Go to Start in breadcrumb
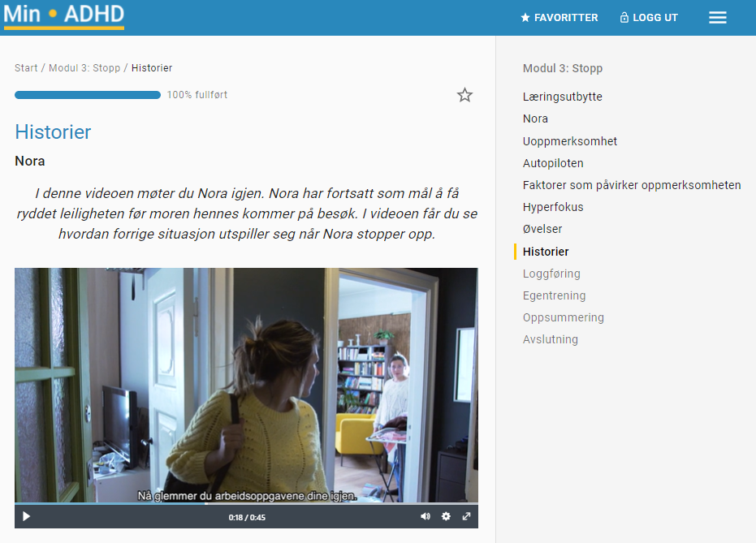756x543 pixels. click(26, 68)
